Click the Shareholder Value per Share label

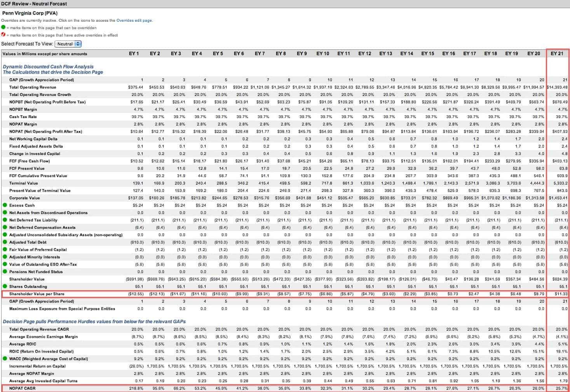[37, 294]
